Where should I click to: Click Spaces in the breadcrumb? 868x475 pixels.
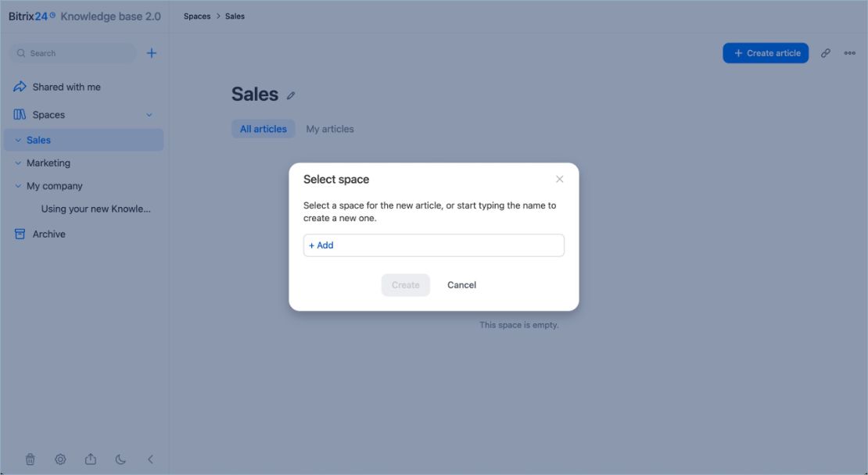tap(197, 16)
